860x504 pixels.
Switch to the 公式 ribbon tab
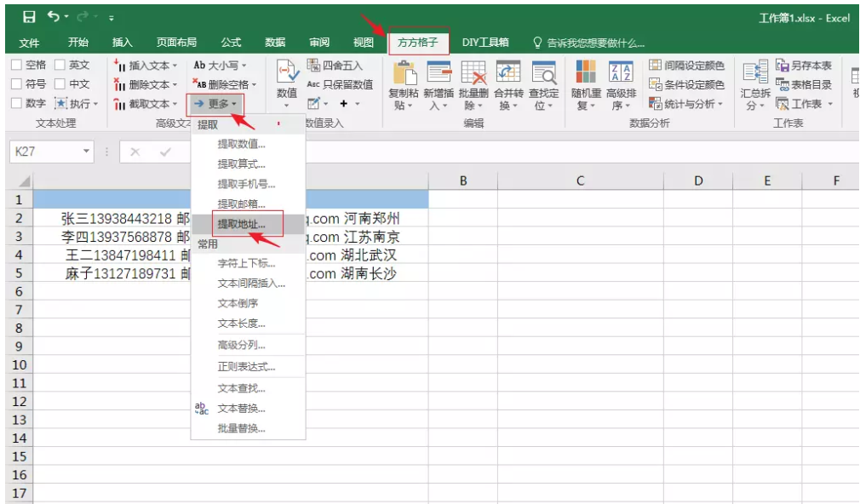point(231,43)
